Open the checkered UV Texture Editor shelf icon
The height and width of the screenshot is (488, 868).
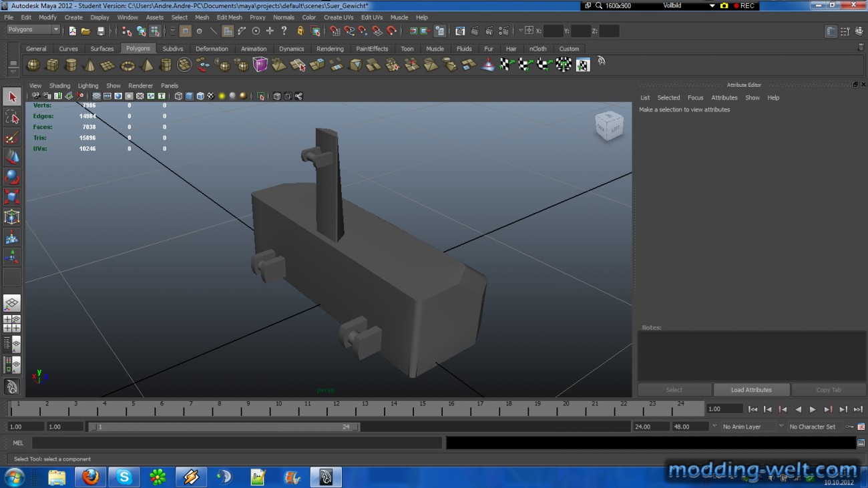[x=583, y=65]
